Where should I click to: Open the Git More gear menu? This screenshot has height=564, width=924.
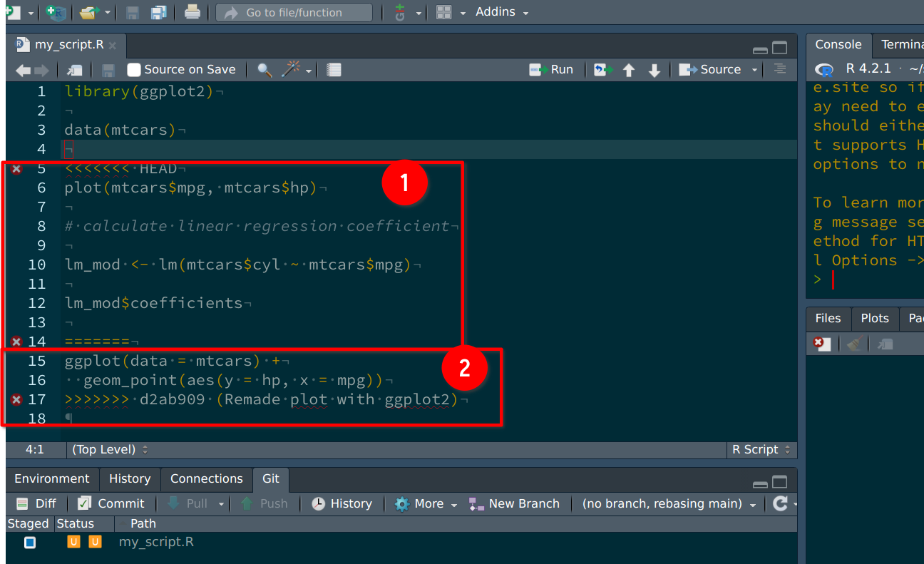[x=426, y=503]
